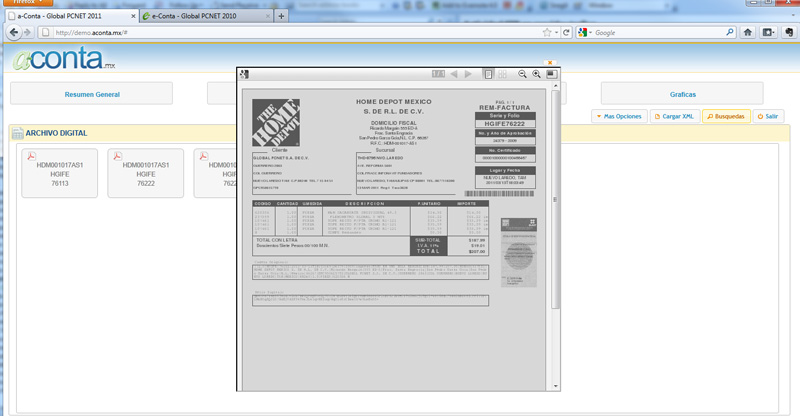
Task: Click the PDF viewer vertical scrollbar thumb
Action: tap(555, 199)
